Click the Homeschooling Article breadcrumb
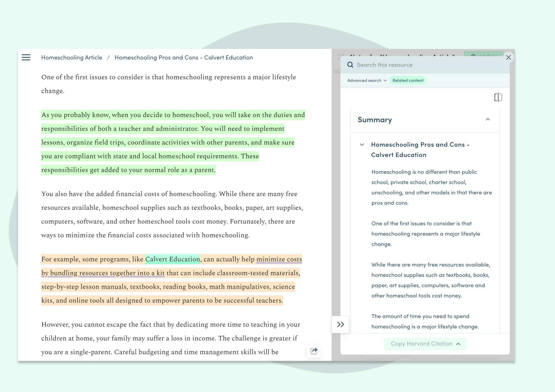The height and width of the screenshot is (392, 555). point(72,57)
